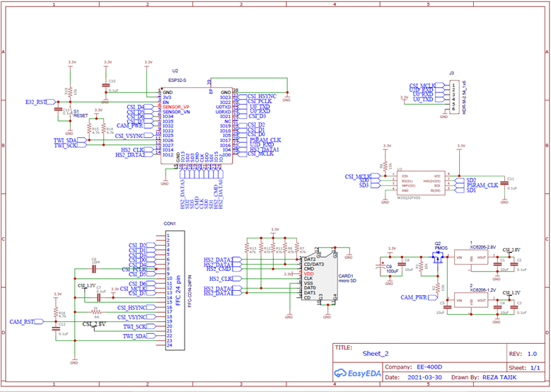Select pull-up resistor R14 4.7k
Viewport: 551px width, 392px height.
[x=104, y=129]
